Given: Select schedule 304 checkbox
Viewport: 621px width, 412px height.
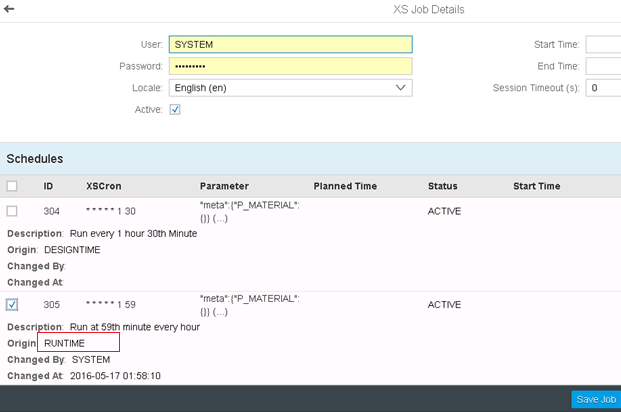Looking at the screenshot, I should tap(12, 211).
